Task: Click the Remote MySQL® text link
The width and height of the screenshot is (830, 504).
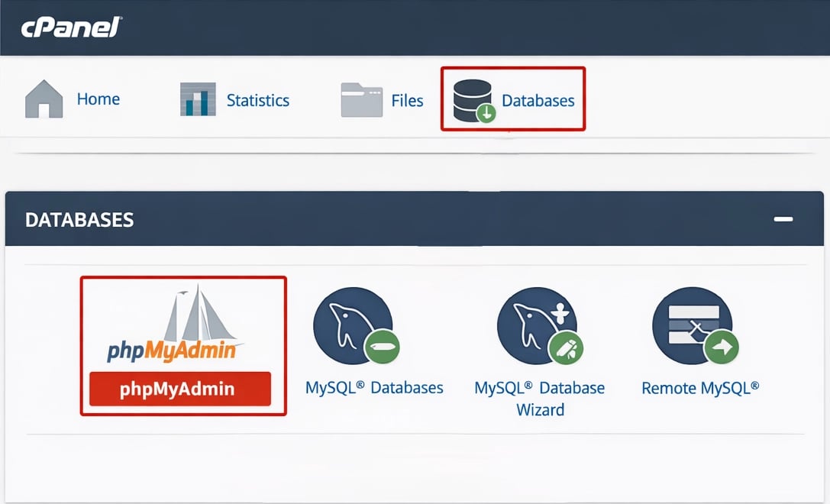Action: 700,387
